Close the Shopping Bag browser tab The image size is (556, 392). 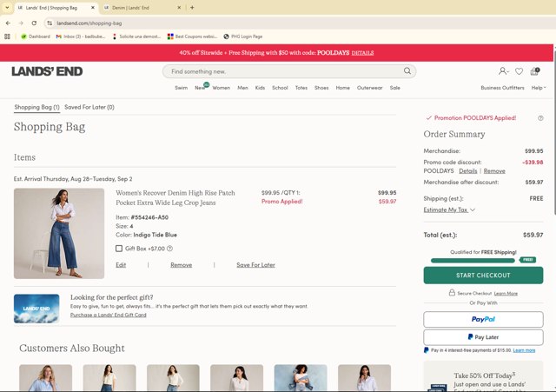(x=93, y=8)
